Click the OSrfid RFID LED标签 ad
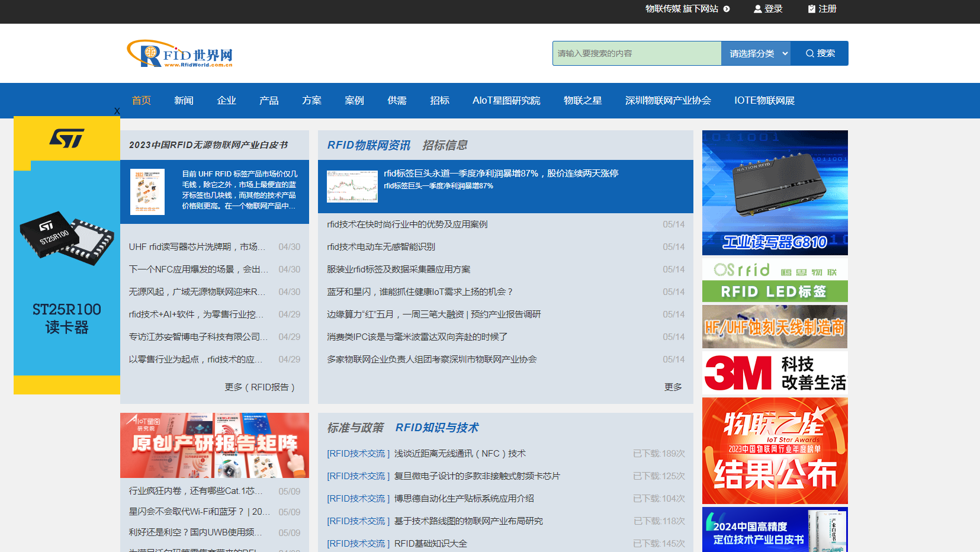 775,280
